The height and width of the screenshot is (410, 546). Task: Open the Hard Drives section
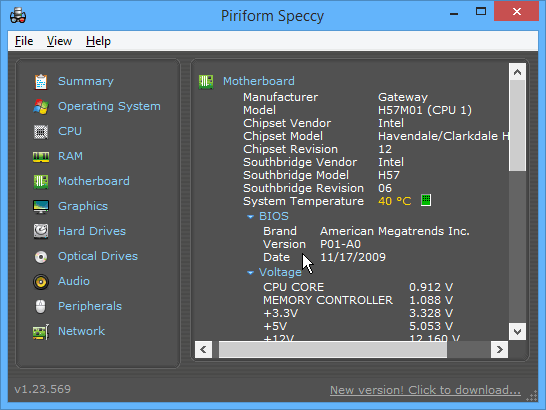[x=92, y=231]
